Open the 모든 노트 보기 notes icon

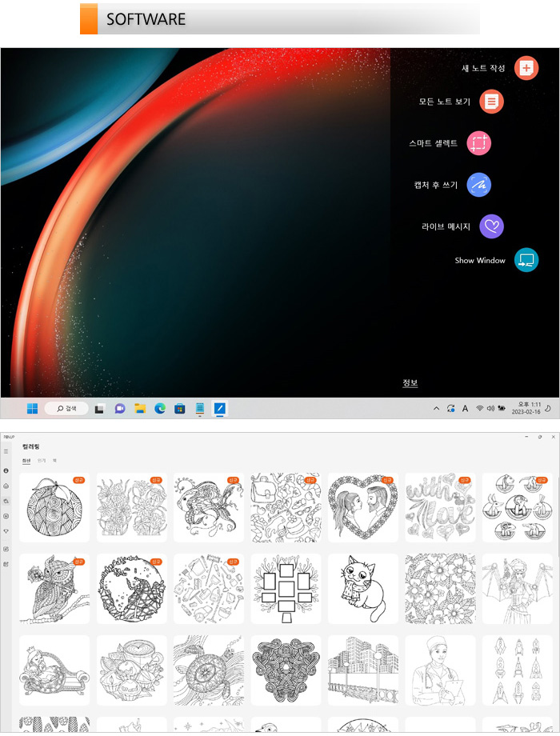tap(491, 102)
